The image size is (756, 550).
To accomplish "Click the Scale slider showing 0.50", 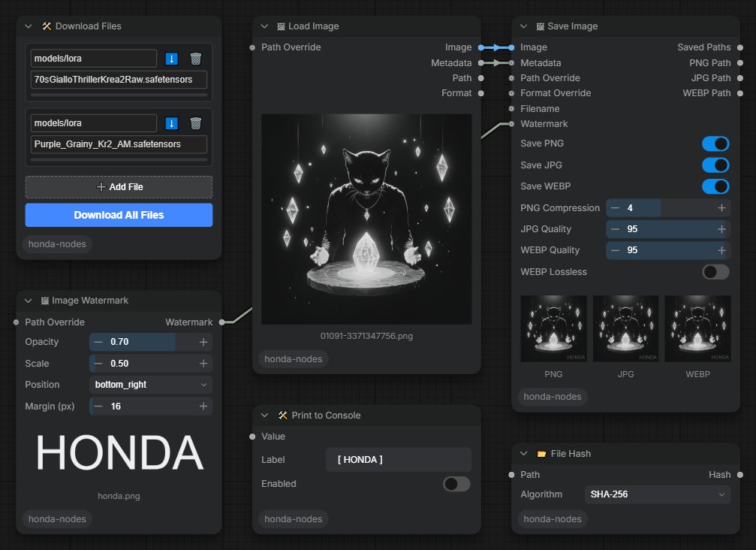I will click(151, 364).
